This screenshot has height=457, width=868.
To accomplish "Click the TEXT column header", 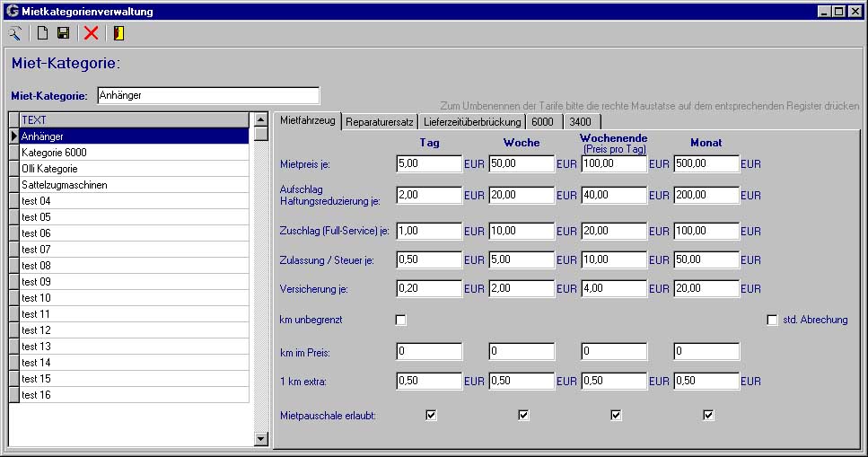I will pos(133,119).
